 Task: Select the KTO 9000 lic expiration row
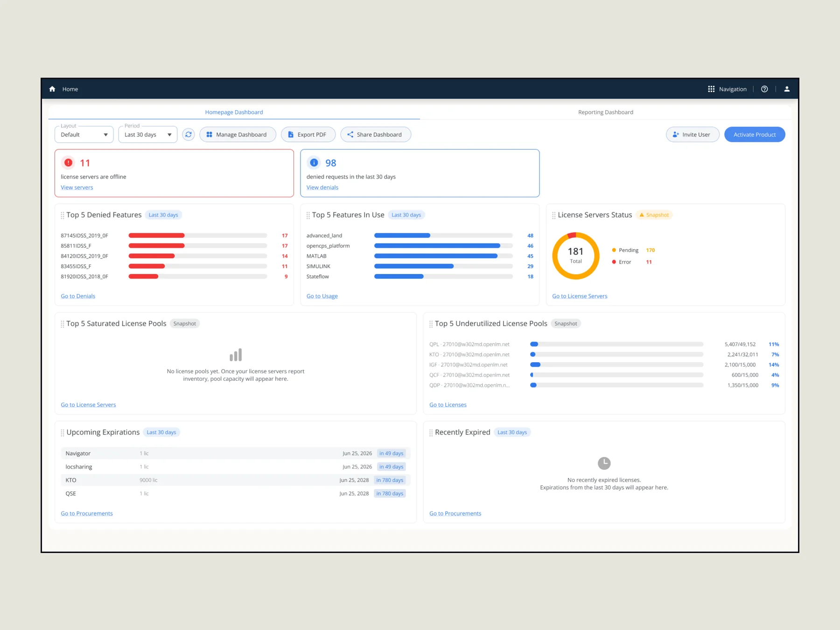(236, 480)
